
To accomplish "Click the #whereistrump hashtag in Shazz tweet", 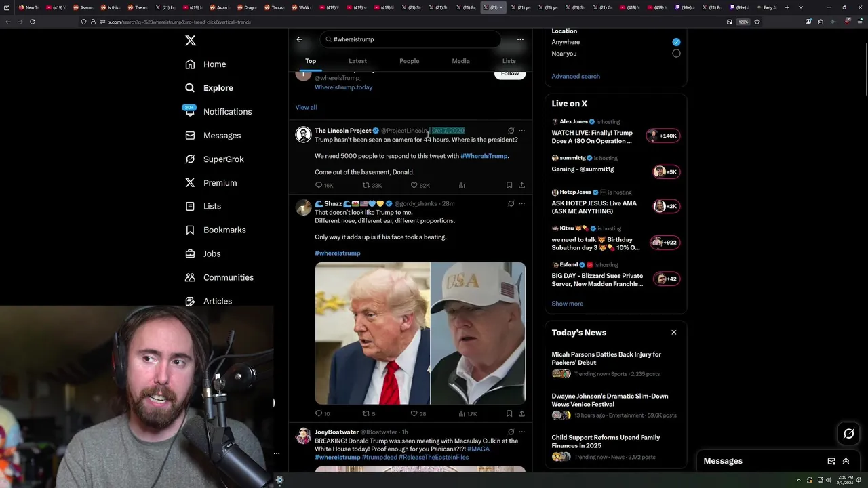I will pos(338,253).
